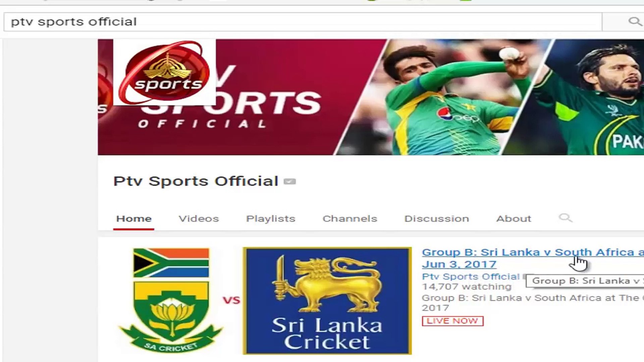
Task: Open the Playlists tab
Action: click(x=270, y=218)
